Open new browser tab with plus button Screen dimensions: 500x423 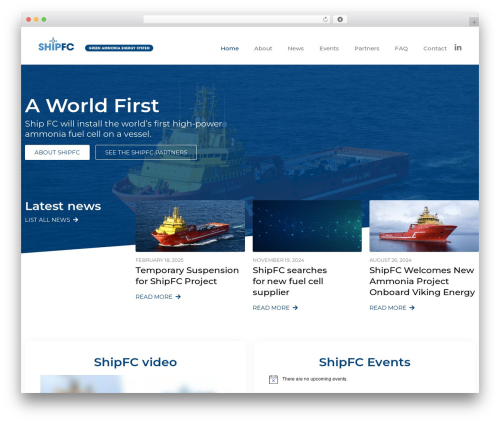474,22
